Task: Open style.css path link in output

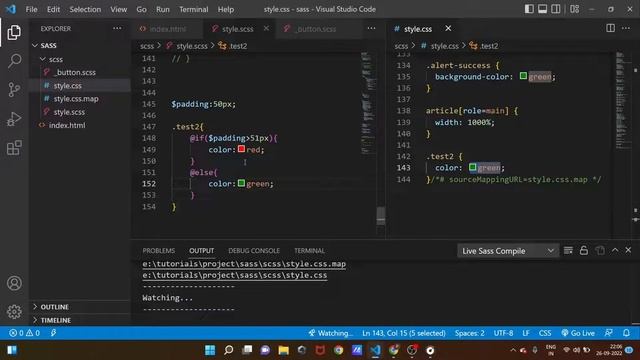Action: click(235, 275)
